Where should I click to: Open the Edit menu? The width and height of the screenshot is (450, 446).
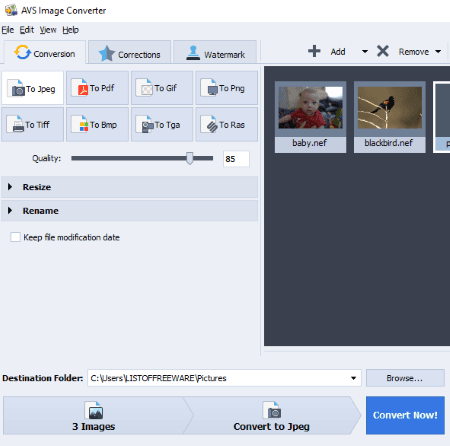(x=27, y=30)
